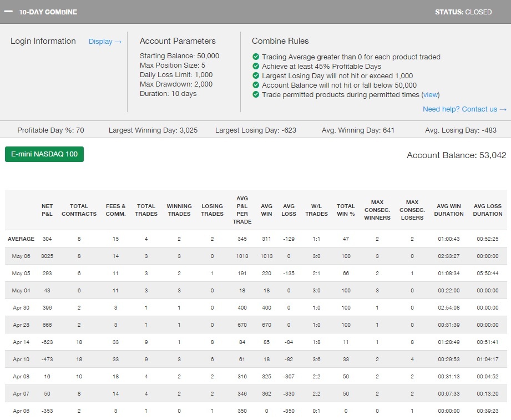Click the permitted products rule checkmark icon
This screenshot has width=511, height=420.
pyautogui.click(x=256, y=95)
